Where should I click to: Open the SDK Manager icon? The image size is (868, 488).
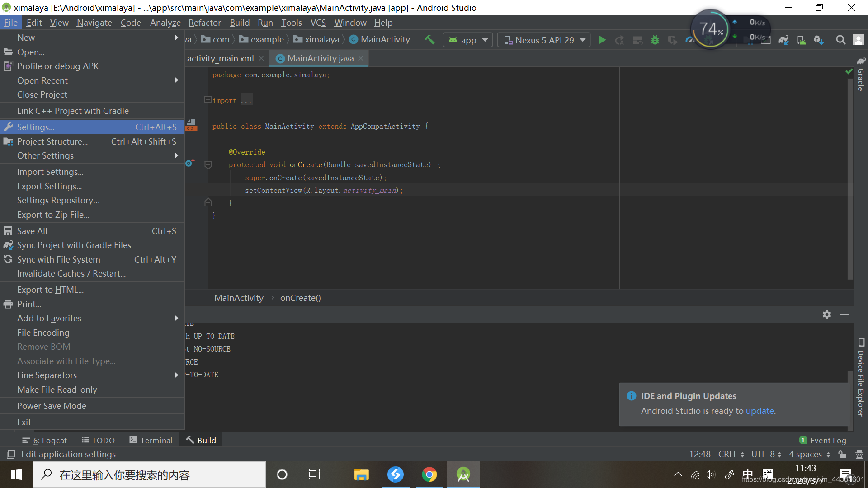819,40
